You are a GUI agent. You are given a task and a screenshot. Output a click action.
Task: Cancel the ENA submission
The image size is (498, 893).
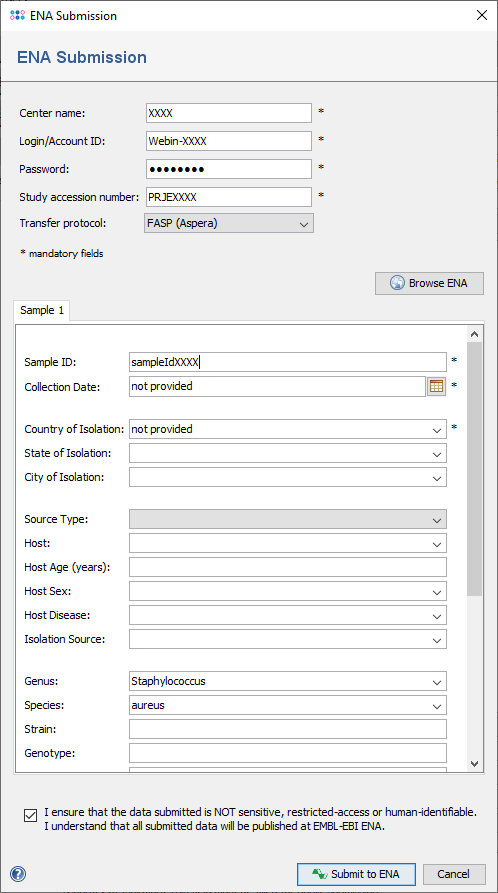454,874
